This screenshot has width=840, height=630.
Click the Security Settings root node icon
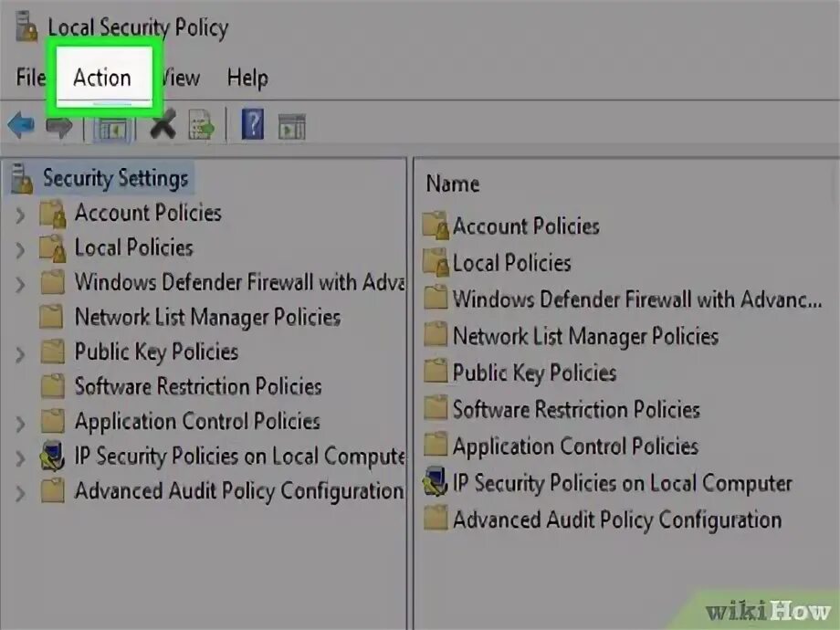22,178
